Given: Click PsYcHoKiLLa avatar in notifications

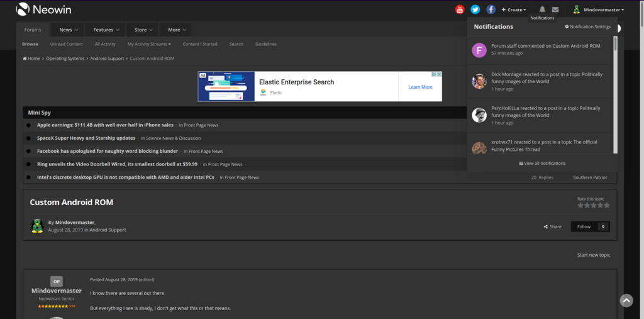Looking at the screenshot, I should click(x=479, y=115).
